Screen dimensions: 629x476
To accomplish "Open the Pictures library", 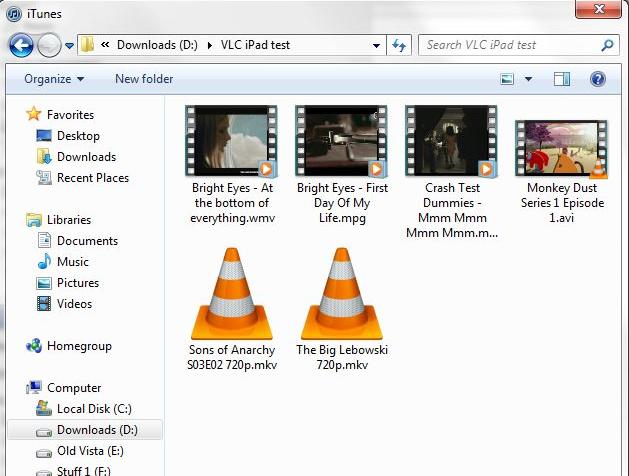I will (x=78, y=283).
